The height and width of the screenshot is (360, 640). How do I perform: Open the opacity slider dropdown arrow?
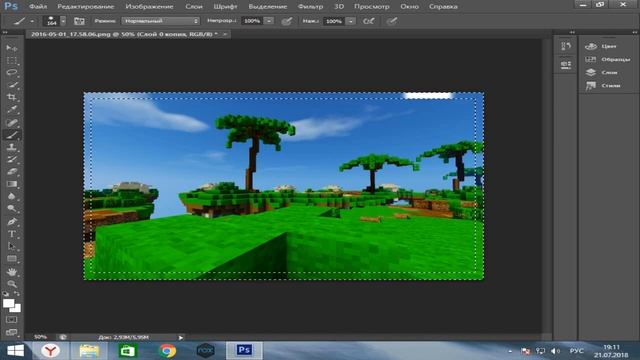[x=269, y=21]
